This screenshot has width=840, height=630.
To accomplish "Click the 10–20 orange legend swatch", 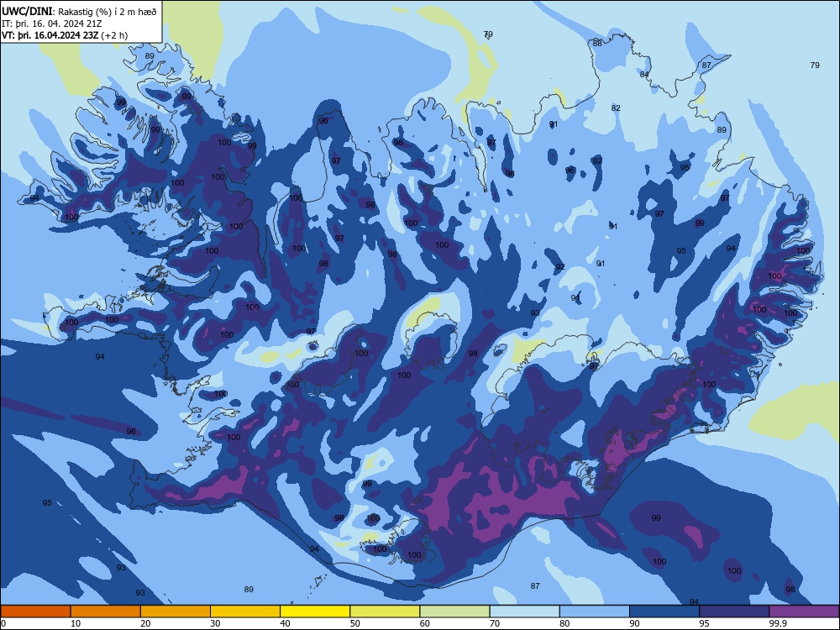I will pyautogui.click(x=106, y=612).
